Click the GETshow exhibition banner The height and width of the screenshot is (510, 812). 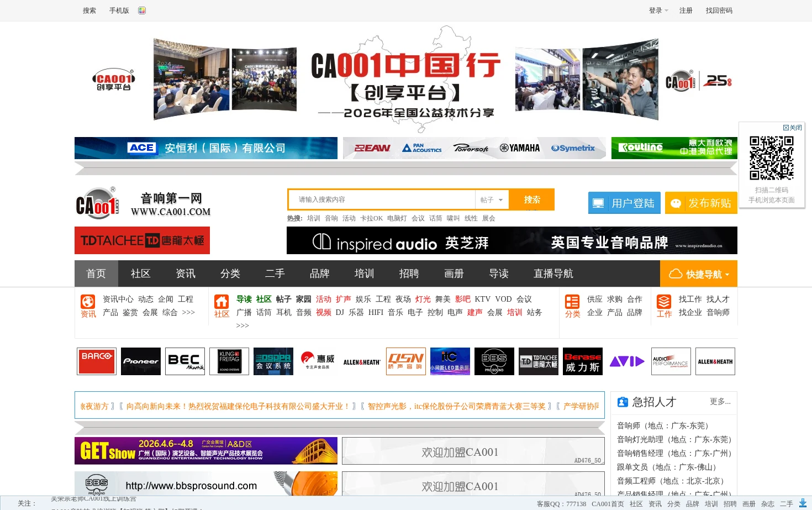click(206, 451)
